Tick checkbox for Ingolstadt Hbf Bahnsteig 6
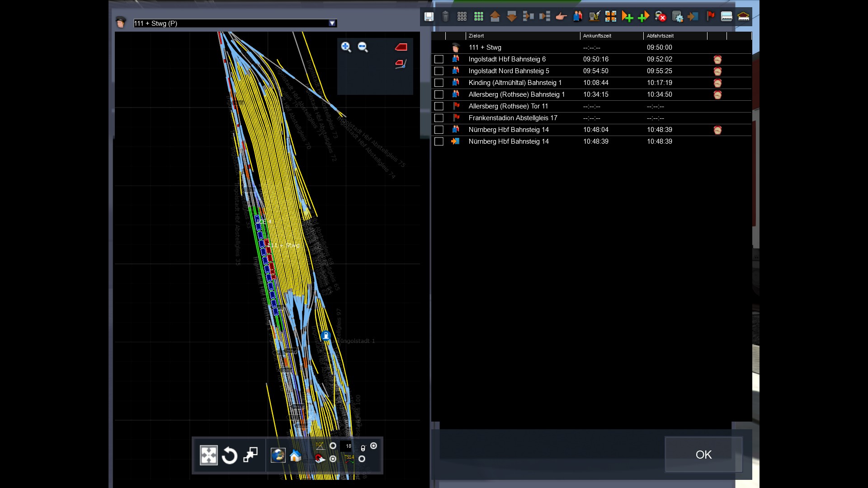 tap(439, 59)
